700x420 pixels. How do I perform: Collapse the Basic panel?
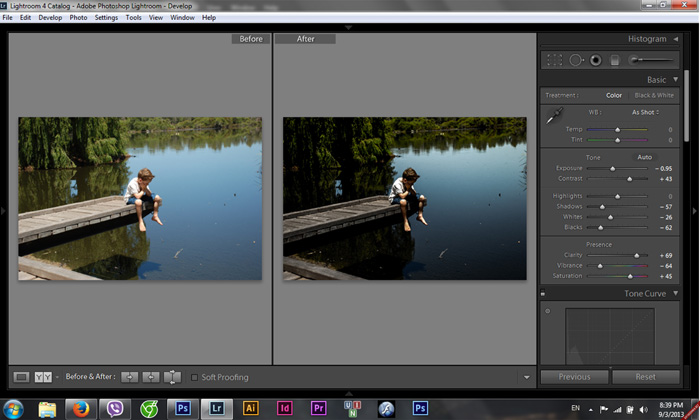[675, 79]
